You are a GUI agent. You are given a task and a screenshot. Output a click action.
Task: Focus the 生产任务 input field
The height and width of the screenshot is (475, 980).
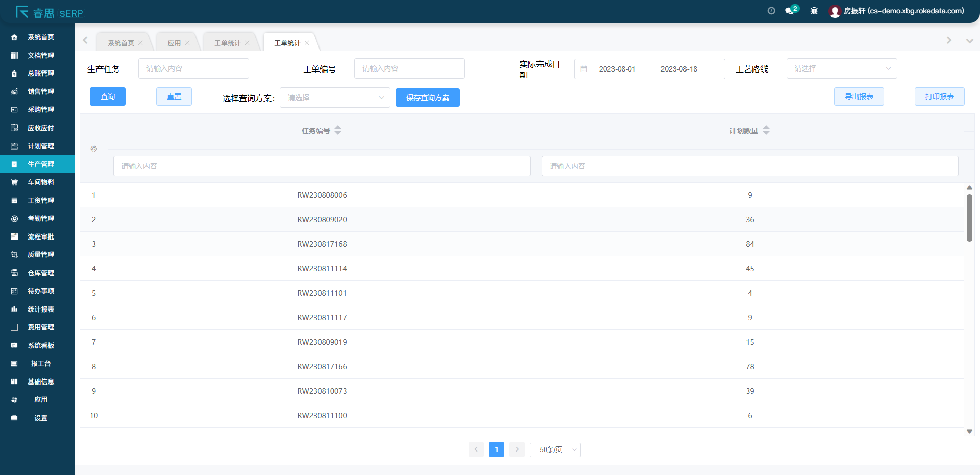(193, 69)
